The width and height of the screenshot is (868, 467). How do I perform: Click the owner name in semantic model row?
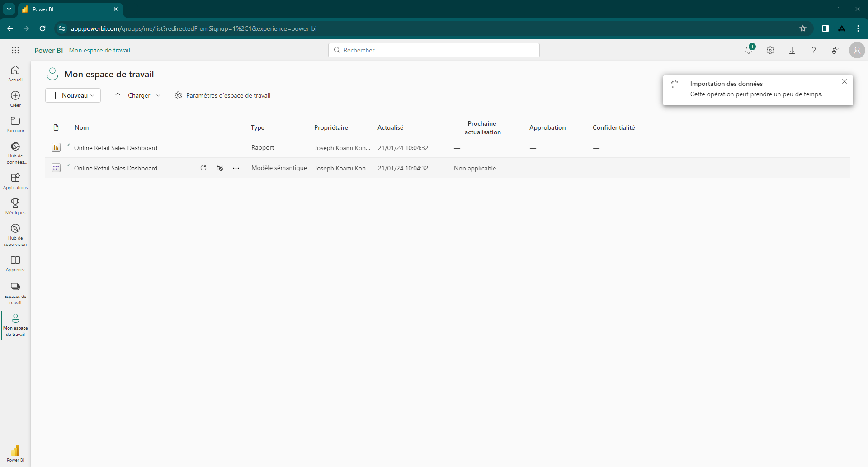[342, 168]
